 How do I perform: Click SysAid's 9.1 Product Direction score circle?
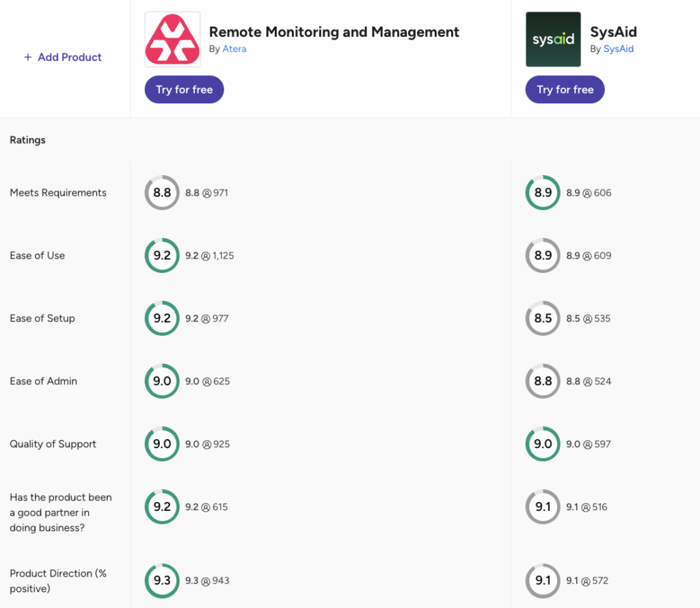(543, 581)
